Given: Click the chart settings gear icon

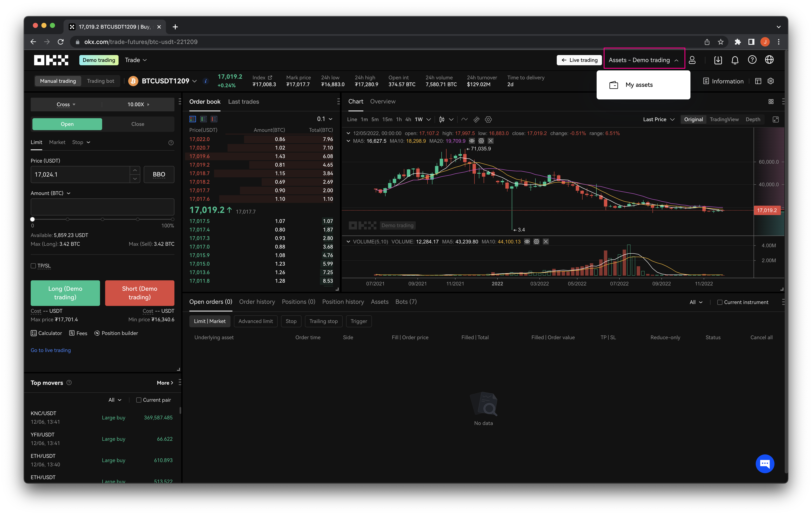Looking at the screenshot, I should point(488,119).
